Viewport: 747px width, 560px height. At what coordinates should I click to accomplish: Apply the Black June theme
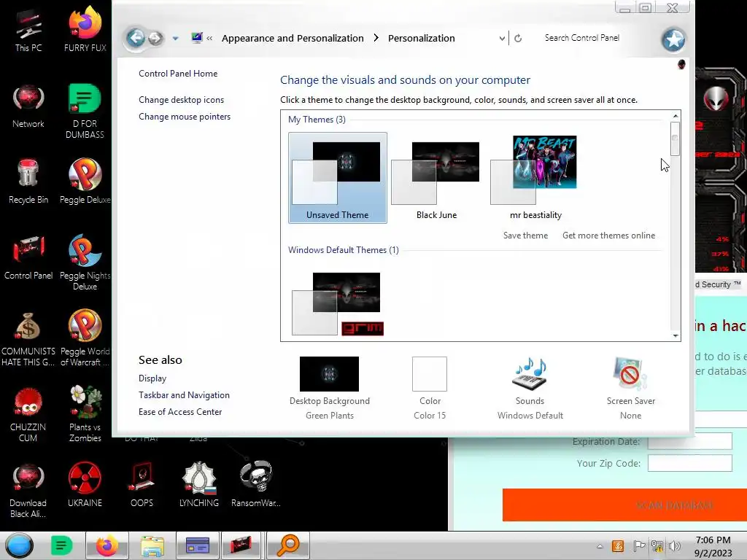click(x=436, y=178)
